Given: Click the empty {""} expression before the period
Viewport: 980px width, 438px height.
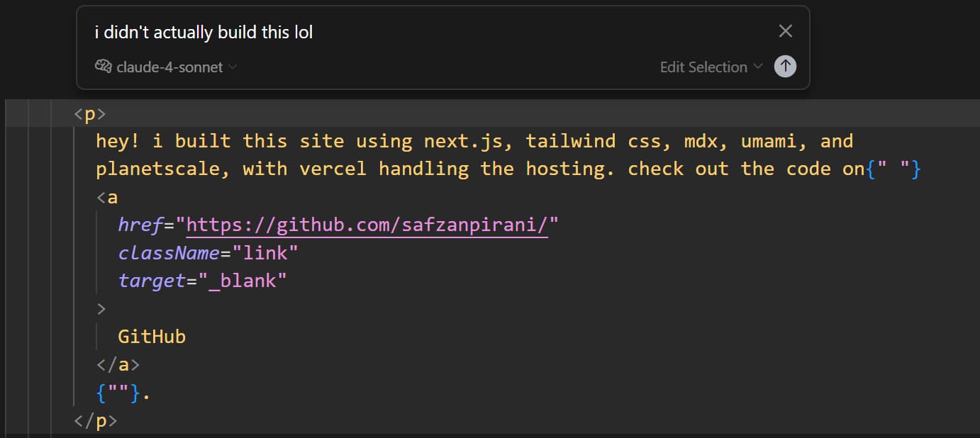Looking at the screenshot, I should pos(118,393).
